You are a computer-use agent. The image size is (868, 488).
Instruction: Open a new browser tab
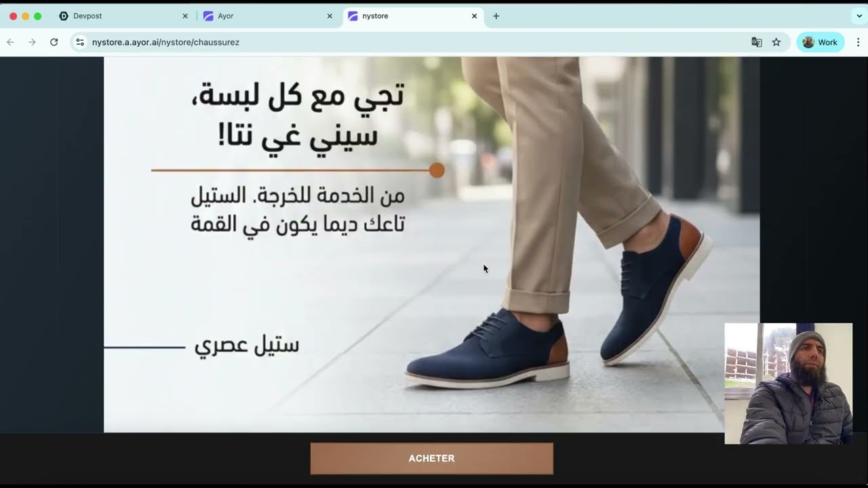(496, 16)
